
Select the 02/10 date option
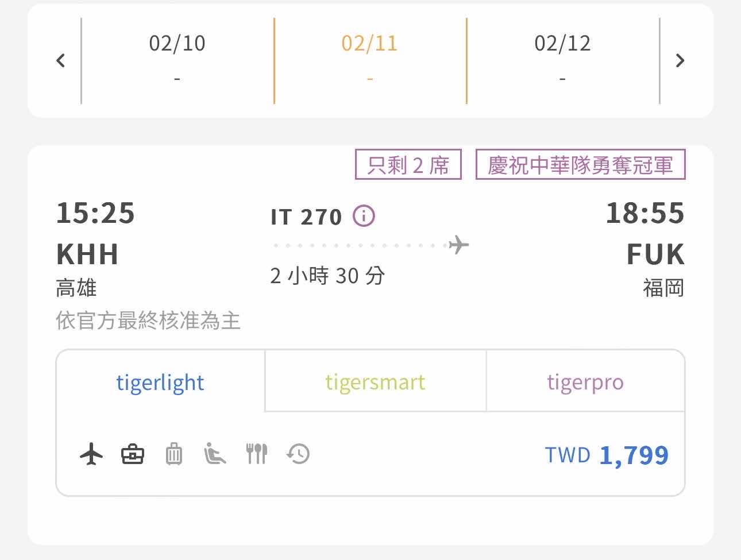point(177,60)
